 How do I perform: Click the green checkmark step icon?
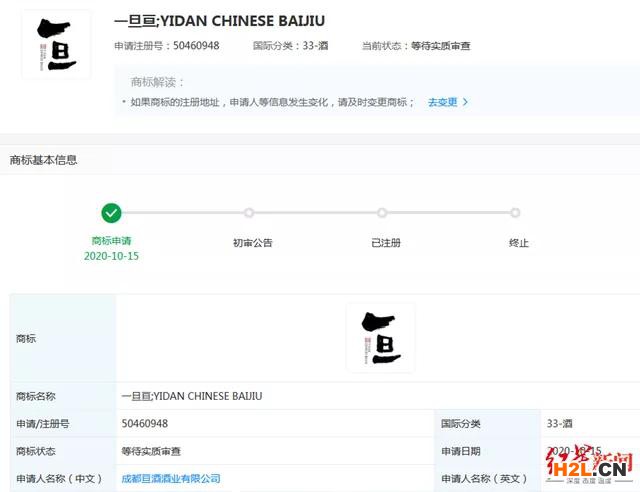[111, 213]
